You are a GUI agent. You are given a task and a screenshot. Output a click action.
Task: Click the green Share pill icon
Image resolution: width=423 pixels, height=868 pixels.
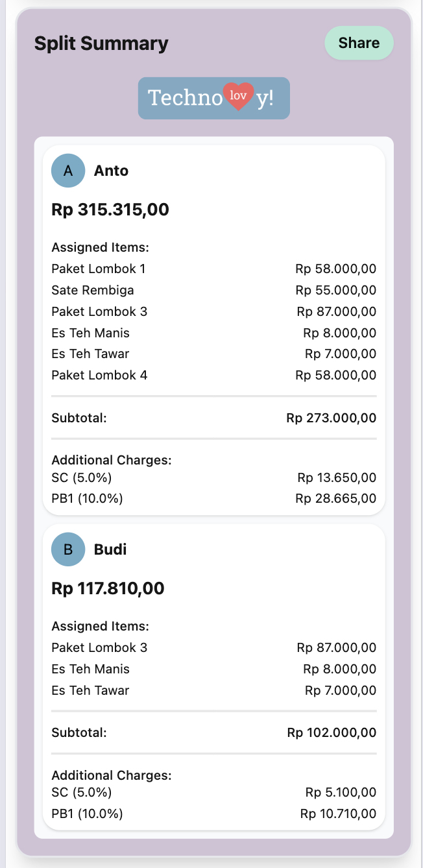(359, 43)
